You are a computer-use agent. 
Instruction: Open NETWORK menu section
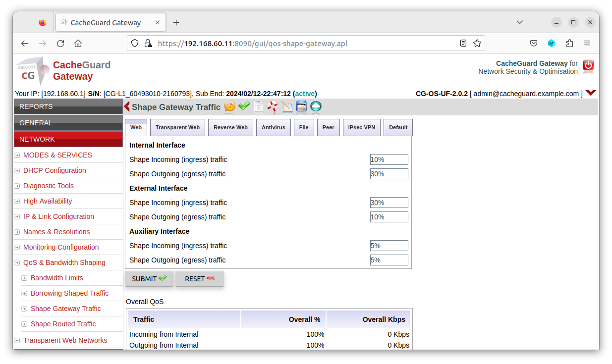point(68,139)
